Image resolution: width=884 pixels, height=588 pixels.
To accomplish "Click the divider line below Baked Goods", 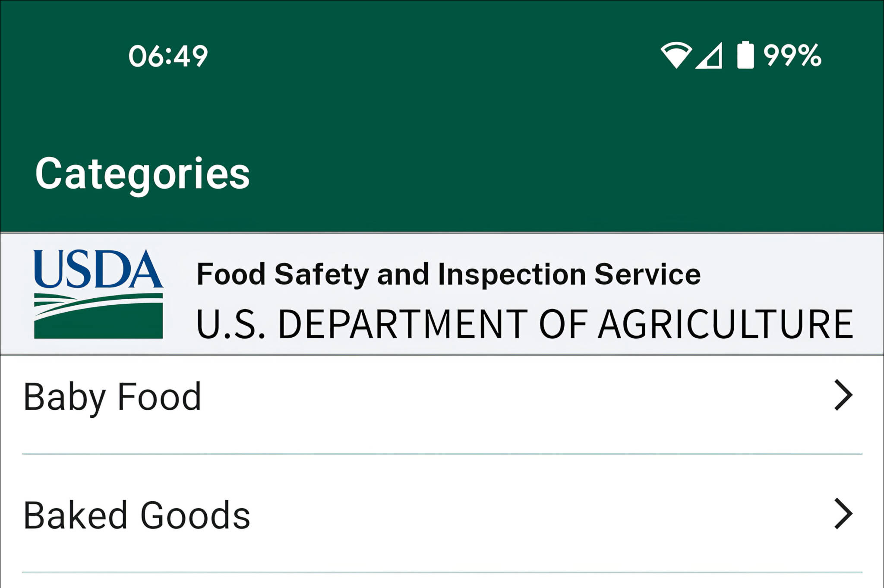I will 442,572.
